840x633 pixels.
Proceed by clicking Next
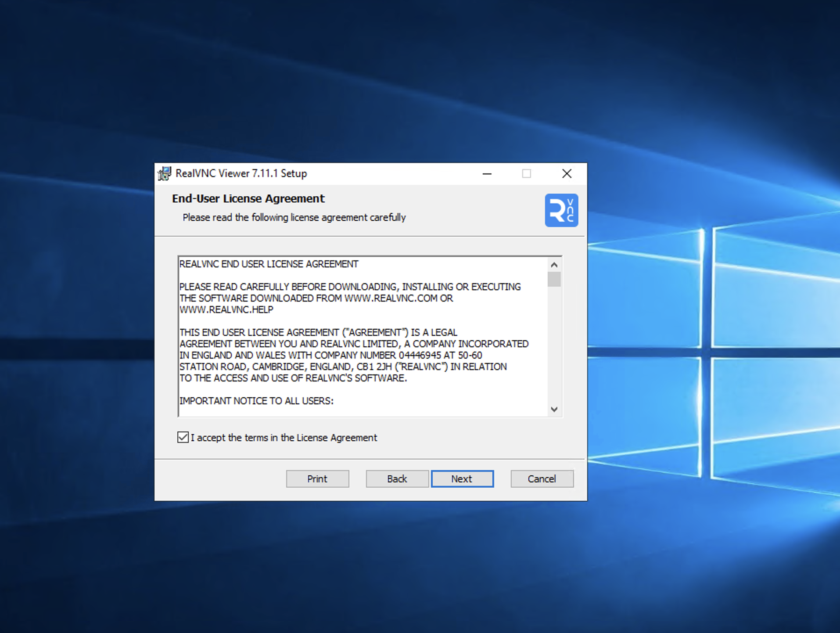(462, 478)
